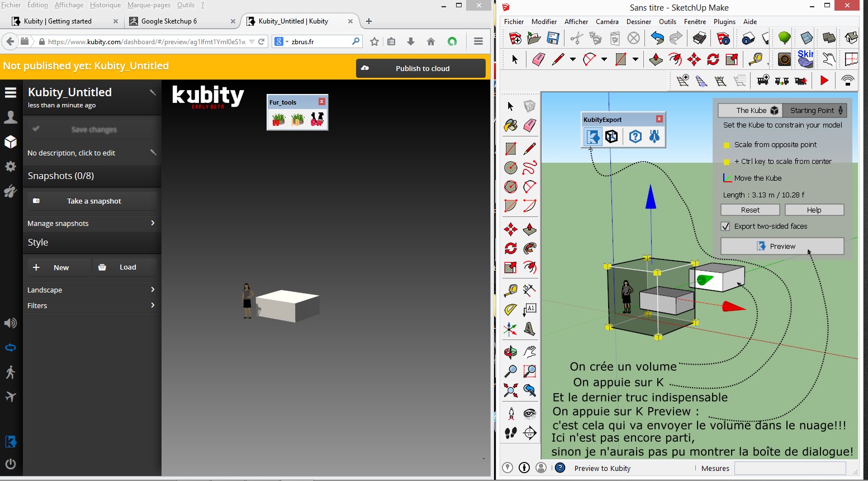Toggle Export two-sided faces checkbox

pyautogui.click(x=725, y=227)
